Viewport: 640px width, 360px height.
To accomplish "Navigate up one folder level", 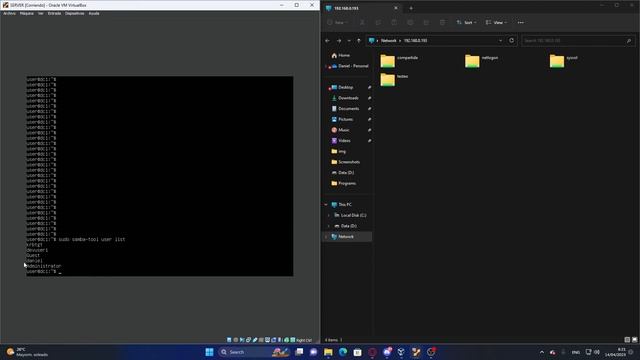I will [359, 41].
